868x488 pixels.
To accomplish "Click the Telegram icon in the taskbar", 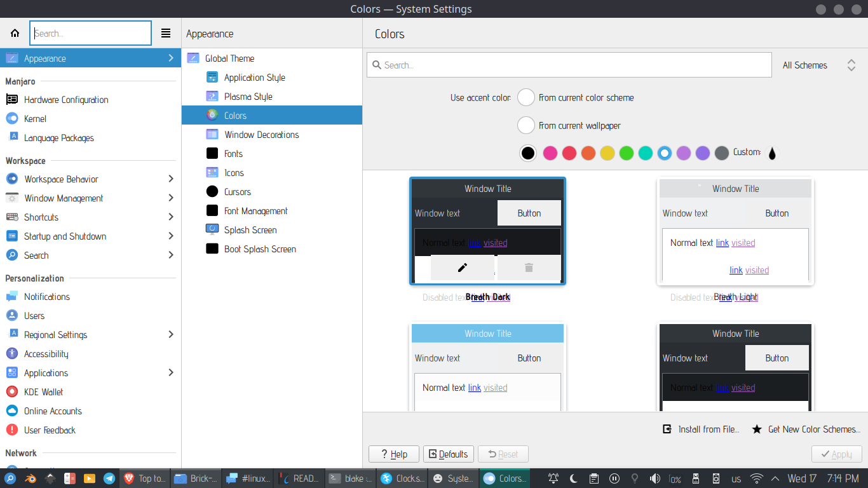I will [x=109, y=478].
